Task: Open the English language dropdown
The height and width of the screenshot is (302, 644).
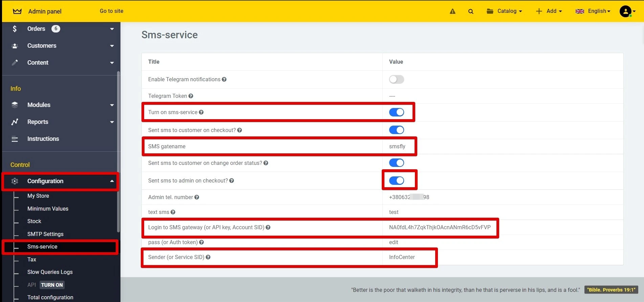Action: click(593, 11)
